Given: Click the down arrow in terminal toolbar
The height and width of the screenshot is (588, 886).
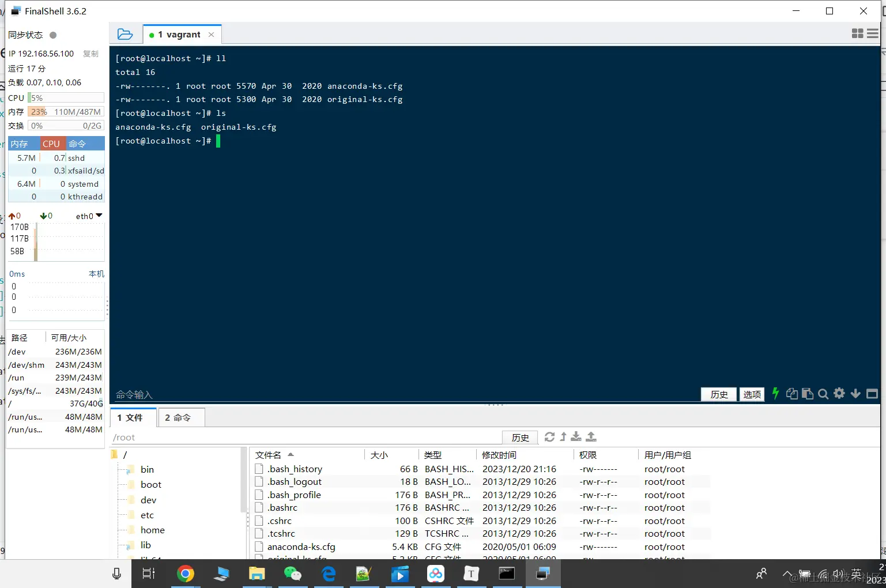Looking at the screenshot, I should pos(855,394).
